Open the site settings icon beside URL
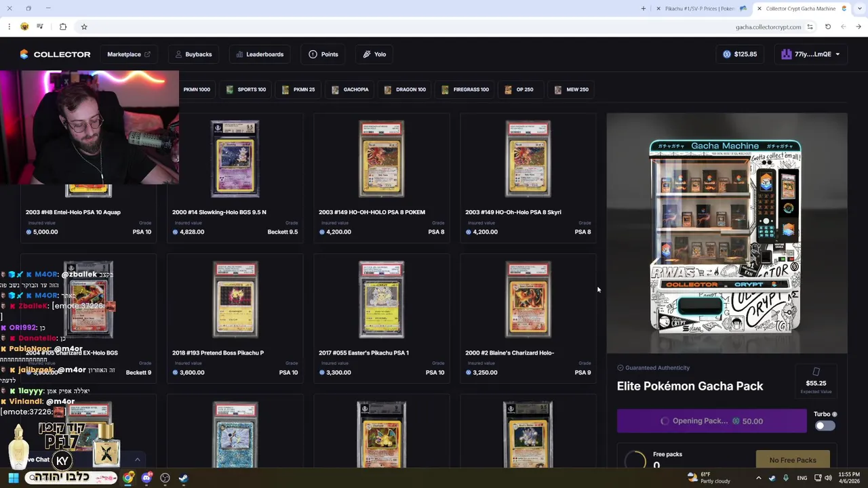The height and width of the screenshot is (488, 868). tap(810, 26)
